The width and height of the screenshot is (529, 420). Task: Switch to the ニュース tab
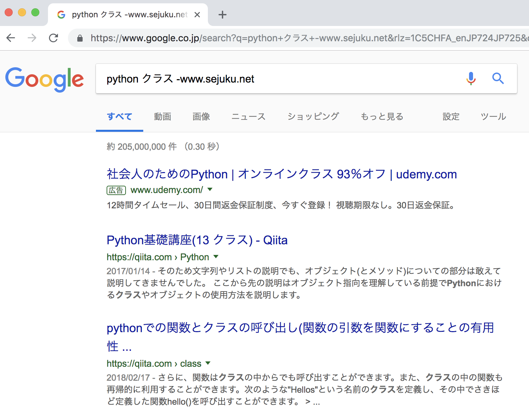click(x=249, y=116)
